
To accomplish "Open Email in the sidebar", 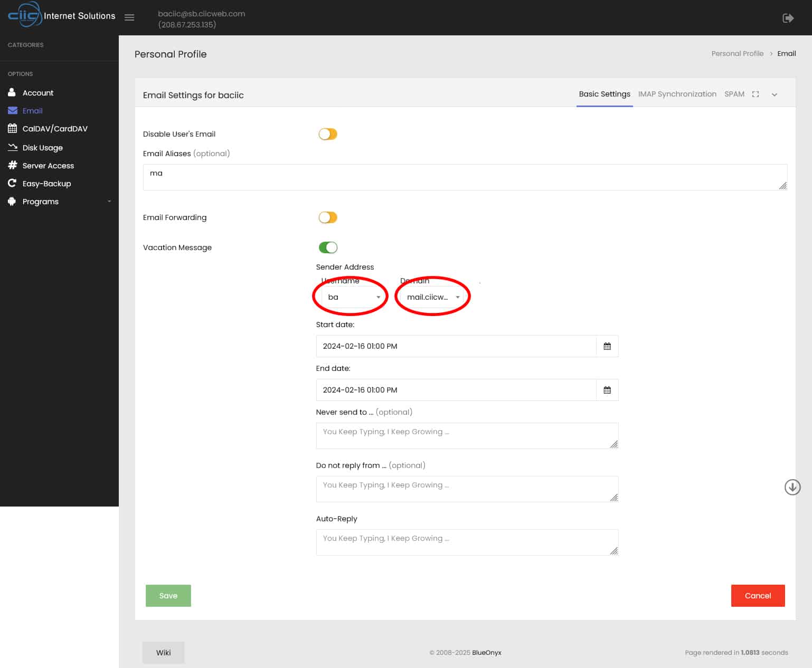I will (33, 111).
